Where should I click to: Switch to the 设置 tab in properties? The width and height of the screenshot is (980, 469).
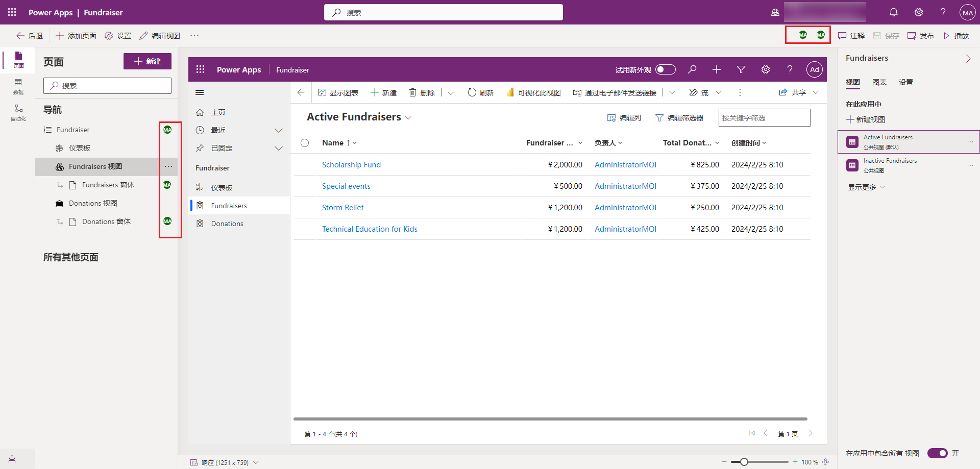(x=906, y=82)
